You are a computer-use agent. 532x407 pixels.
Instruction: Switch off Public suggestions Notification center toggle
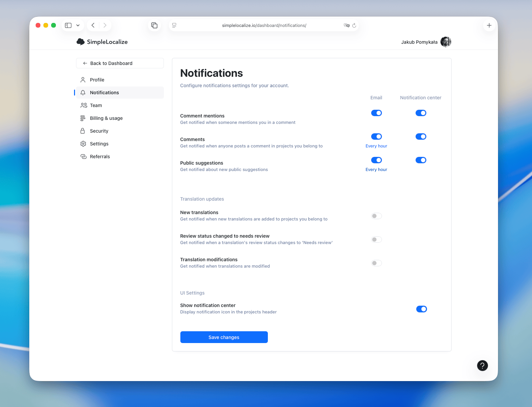421,160
